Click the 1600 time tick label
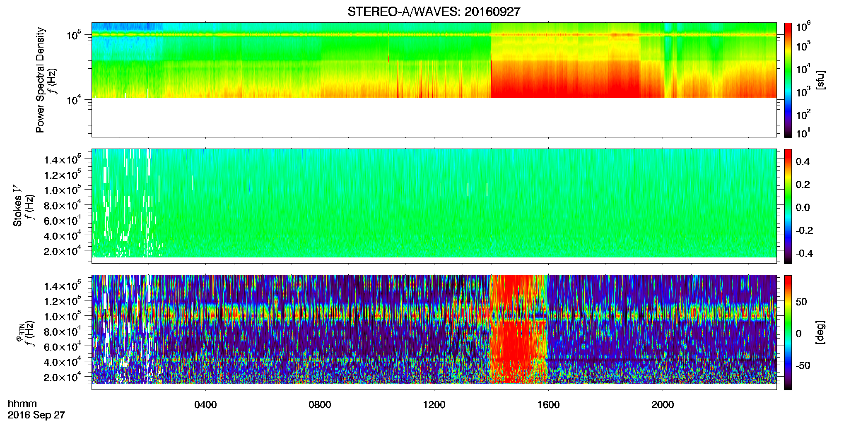 (x=548, y=405)
